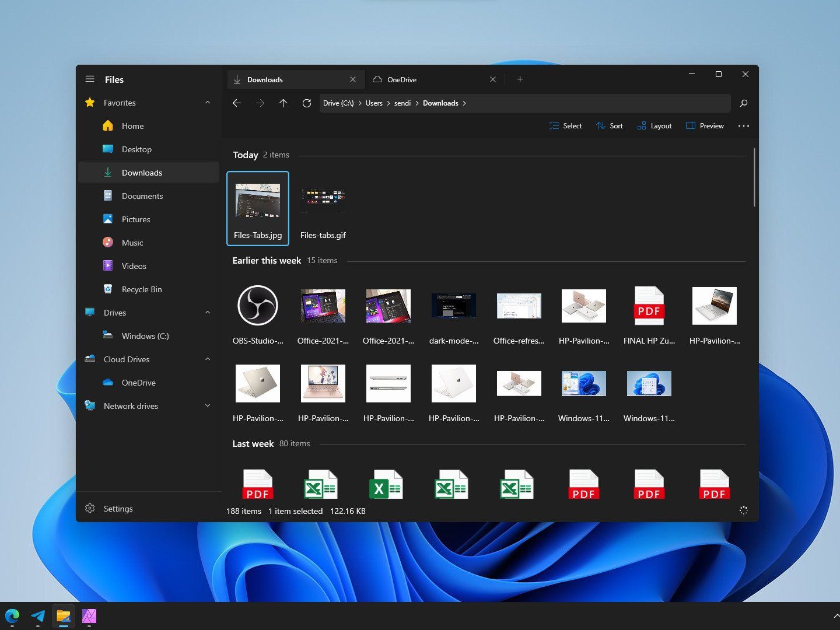Go back using the back arrow
This screenshot has height=630, width=840.
(x=237, y=103)
